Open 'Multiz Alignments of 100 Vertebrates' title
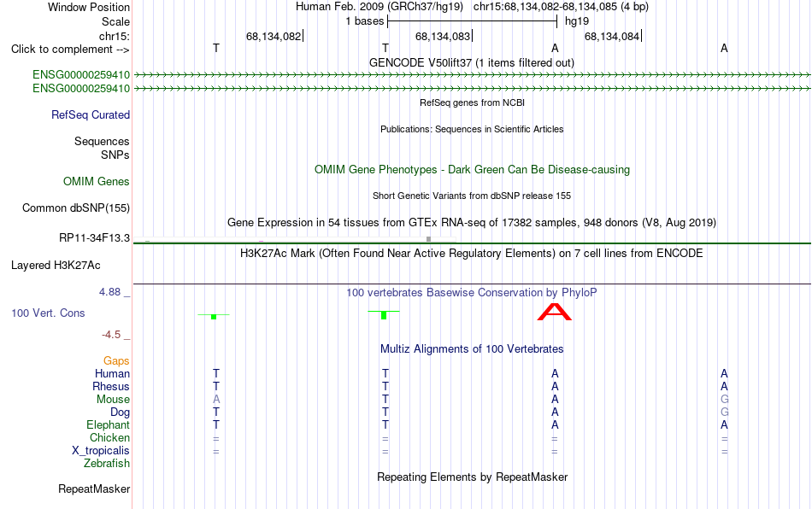Screen dimensions: 812x509 [472, 348]
